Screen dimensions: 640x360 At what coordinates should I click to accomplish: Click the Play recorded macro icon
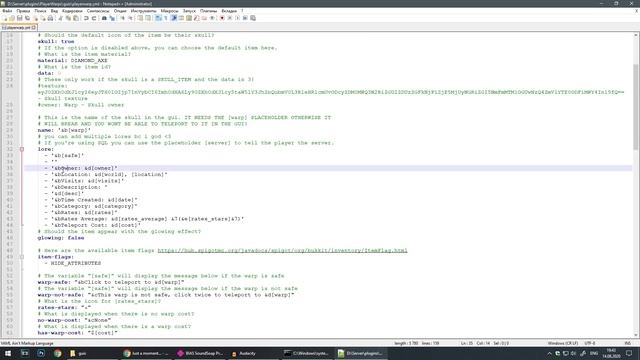pos(237,18)
